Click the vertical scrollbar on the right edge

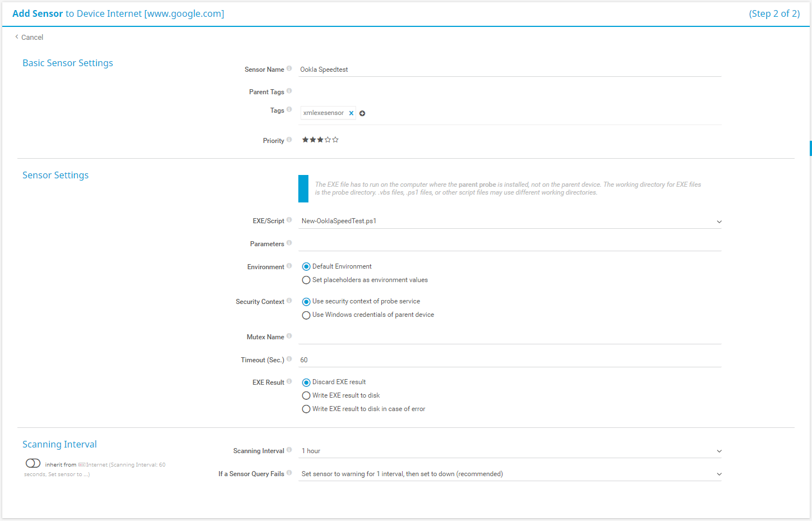click(x=810, y=148)
